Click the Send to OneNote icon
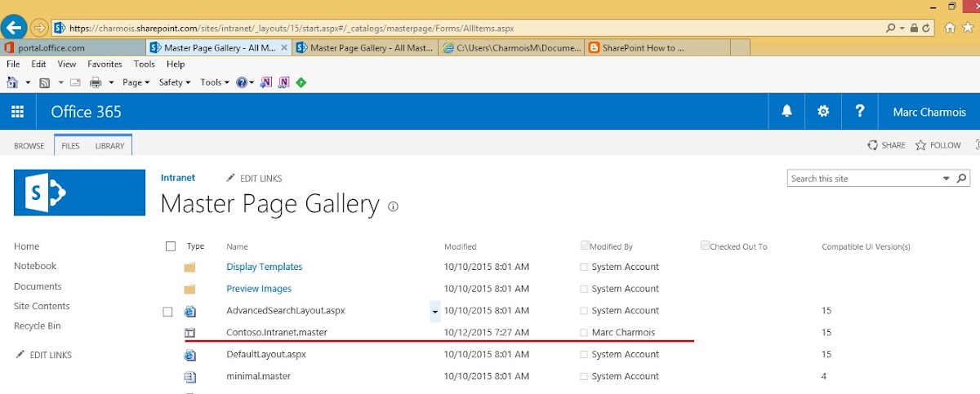Viewport: 980px width, 394px height. click(266, 82)
